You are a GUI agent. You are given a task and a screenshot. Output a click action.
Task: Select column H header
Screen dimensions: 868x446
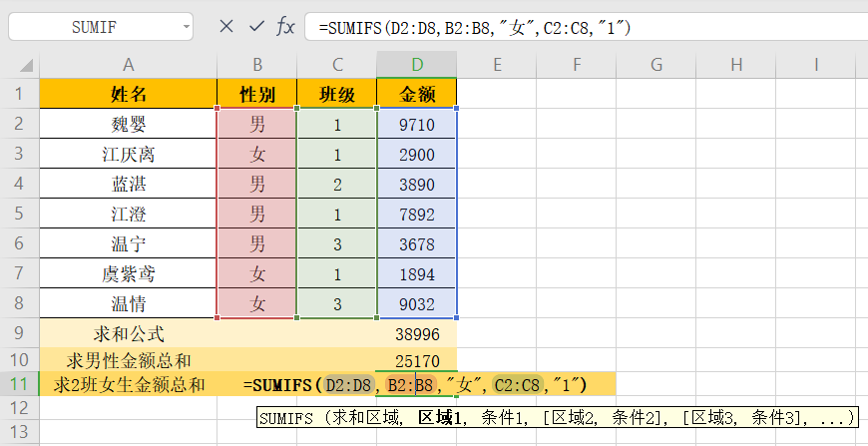tap(735, 65)
